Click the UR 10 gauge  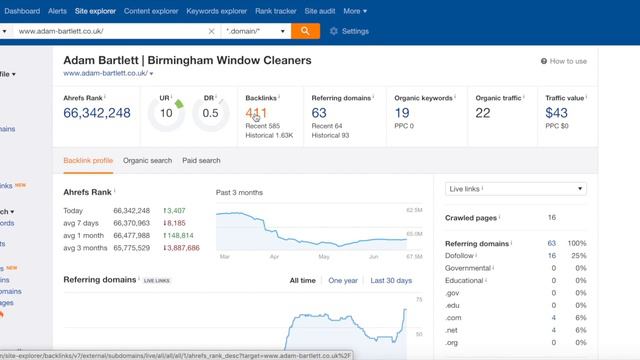166,113
